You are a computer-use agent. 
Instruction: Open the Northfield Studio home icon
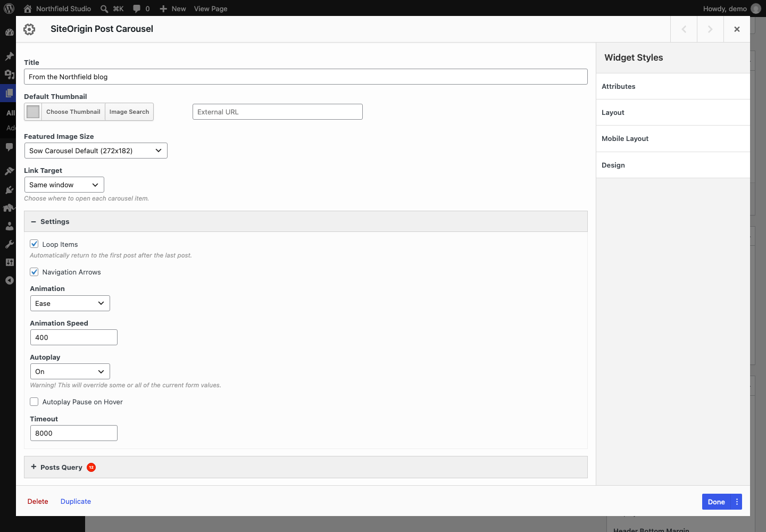pos(28,9)
